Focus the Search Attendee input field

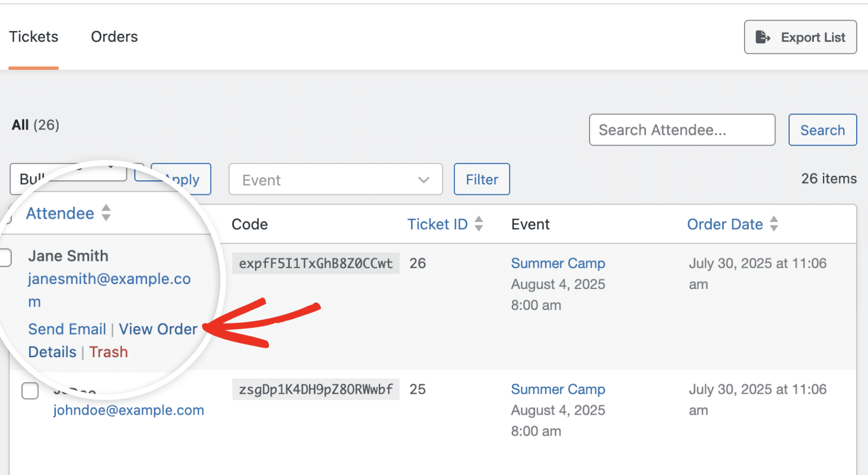click(682, 130)
